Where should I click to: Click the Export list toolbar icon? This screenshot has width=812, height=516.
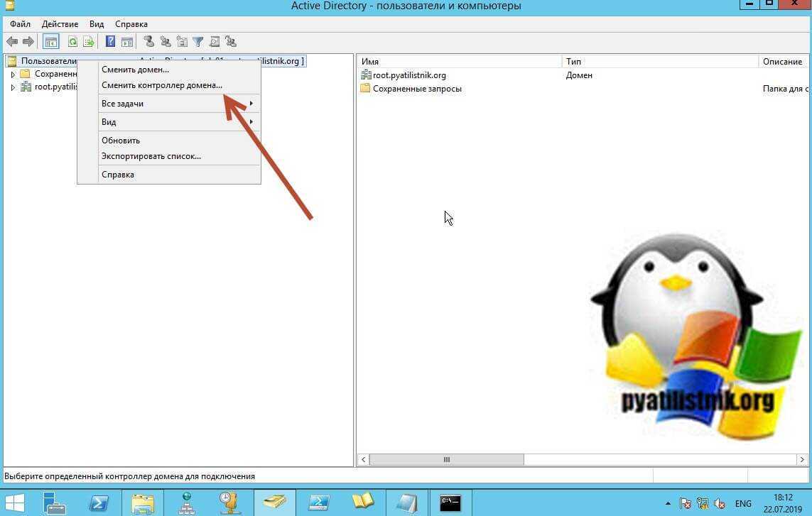click(89, 42)
